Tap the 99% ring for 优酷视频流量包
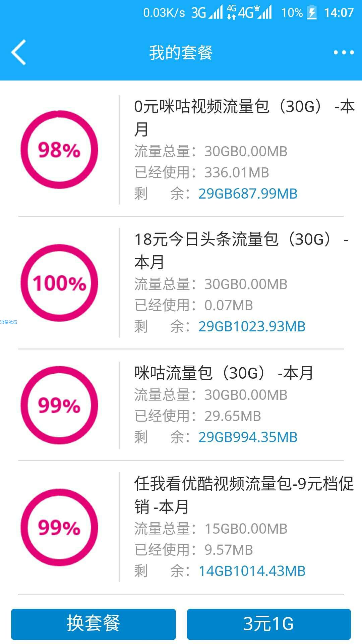Image resolution: width=362 pixels, height=644 pixels. pos(59,528)
